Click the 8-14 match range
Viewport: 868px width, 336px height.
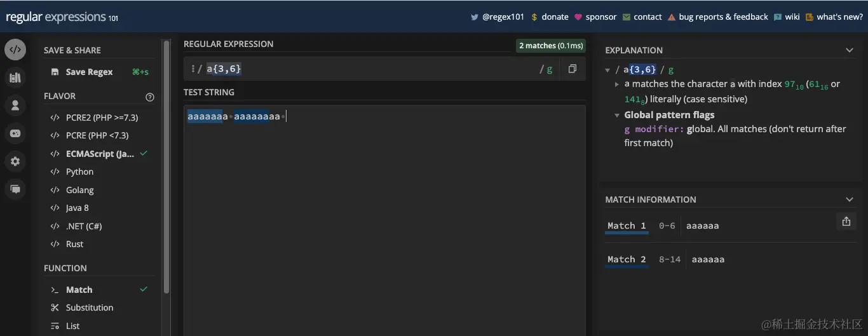point(670,259)
